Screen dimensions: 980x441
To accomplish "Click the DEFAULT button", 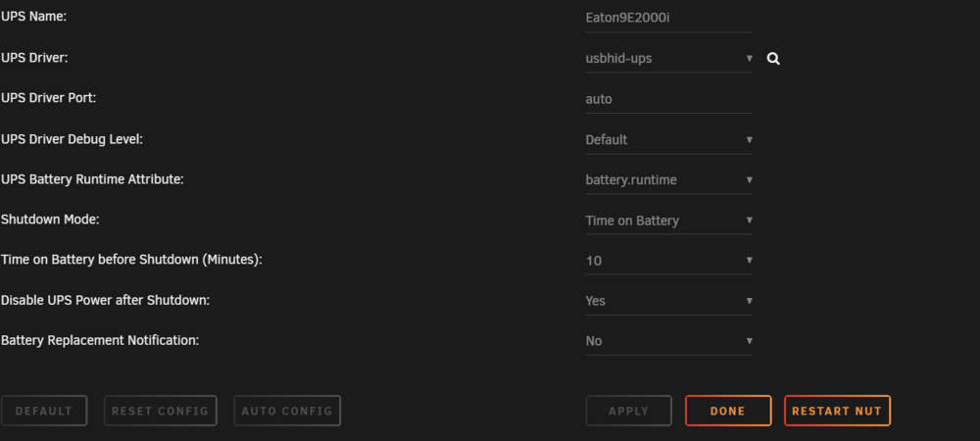I will (x=44, y=411).
